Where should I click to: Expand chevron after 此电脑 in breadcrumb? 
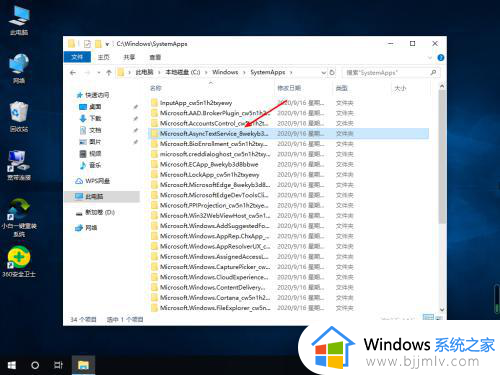pos(159,72)
